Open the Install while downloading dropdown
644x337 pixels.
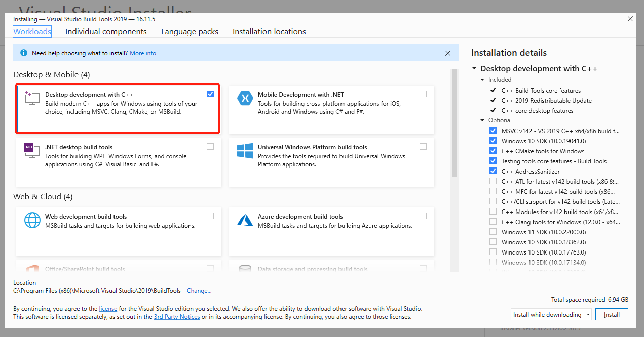point(551,314)
